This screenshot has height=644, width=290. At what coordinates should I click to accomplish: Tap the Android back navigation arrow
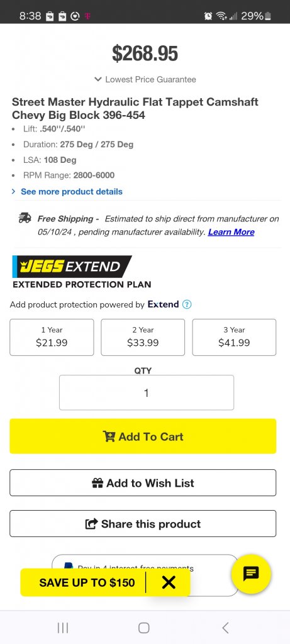(x=225, y=628)
